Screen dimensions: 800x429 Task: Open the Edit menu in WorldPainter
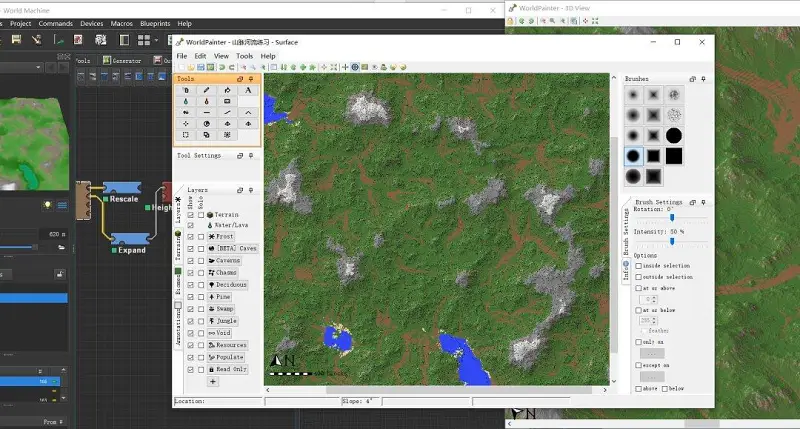(x=201, y=56)
